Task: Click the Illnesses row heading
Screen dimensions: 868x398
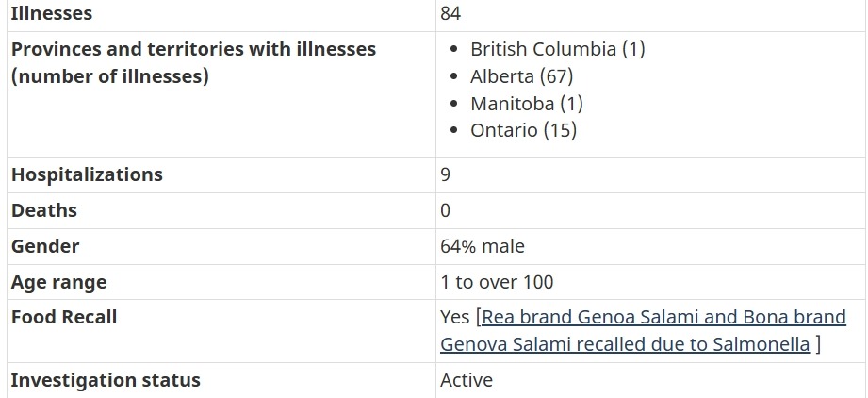Action: point(52,13)
